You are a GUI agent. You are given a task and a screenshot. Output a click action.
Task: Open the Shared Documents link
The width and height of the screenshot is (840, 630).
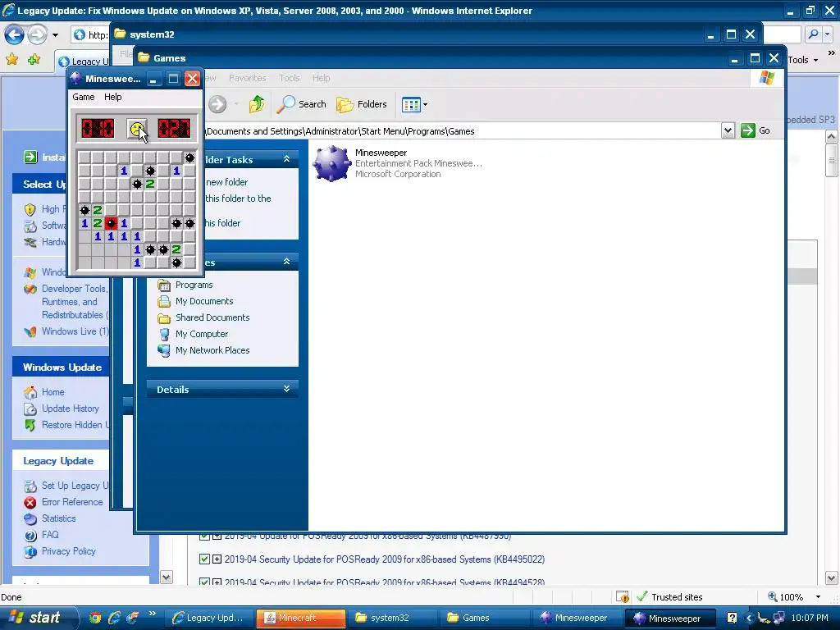212,317
